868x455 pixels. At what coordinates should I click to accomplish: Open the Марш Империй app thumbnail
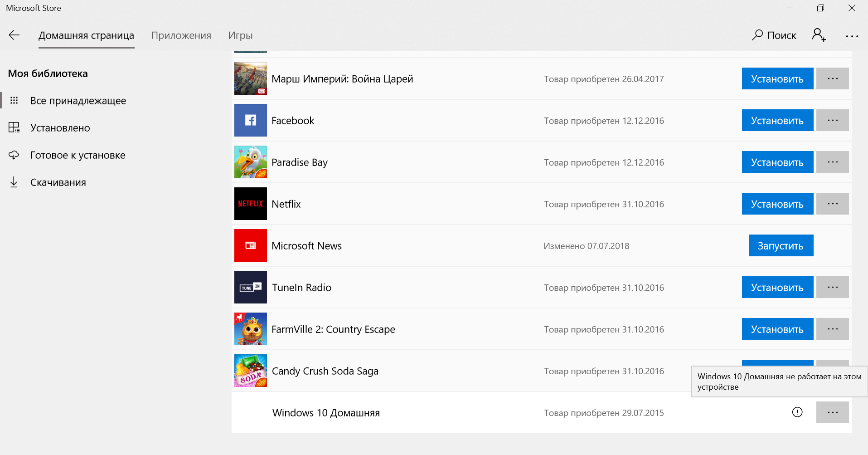[x=251, y=78]
